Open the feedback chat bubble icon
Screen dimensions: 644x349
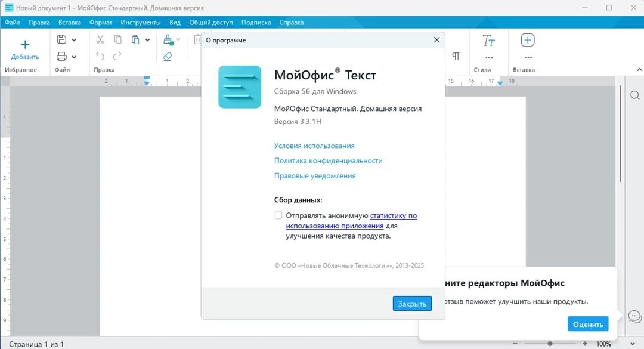[635, 317]
